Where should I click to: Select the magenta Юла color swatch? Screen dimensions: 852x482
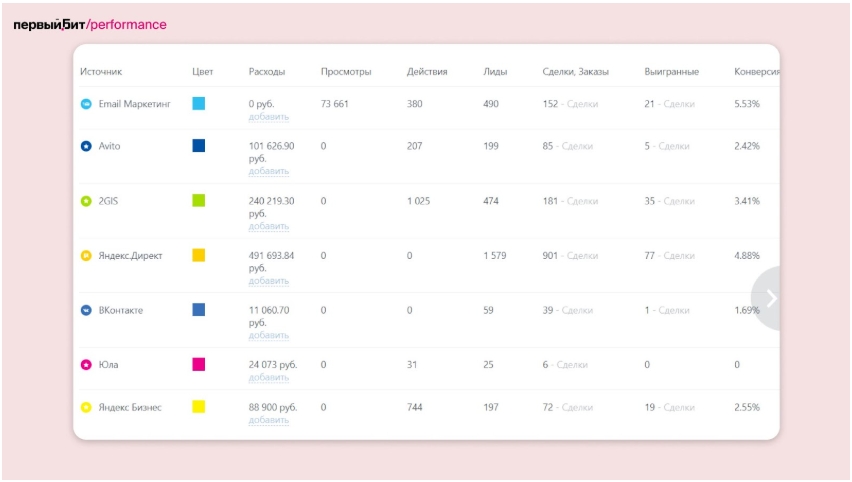coord(199,364)
